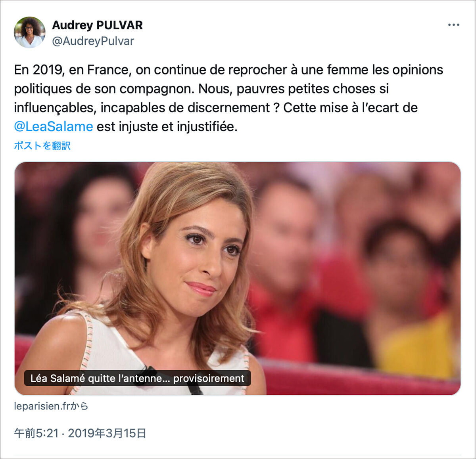
Task: Click the 2019年3月15日 post date
Action: tap(107, 433)
